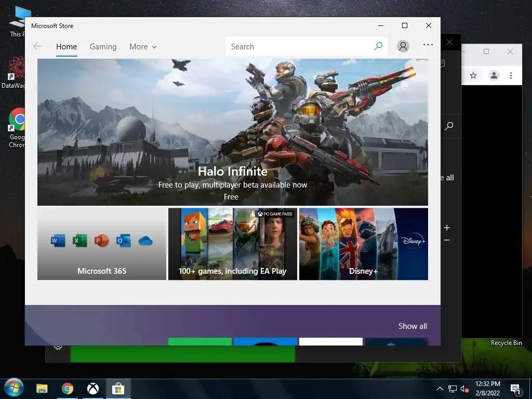Open the Store user account icon
This screenshot has width=532, height=399.
pyautogui.click(x=403, y=46)
